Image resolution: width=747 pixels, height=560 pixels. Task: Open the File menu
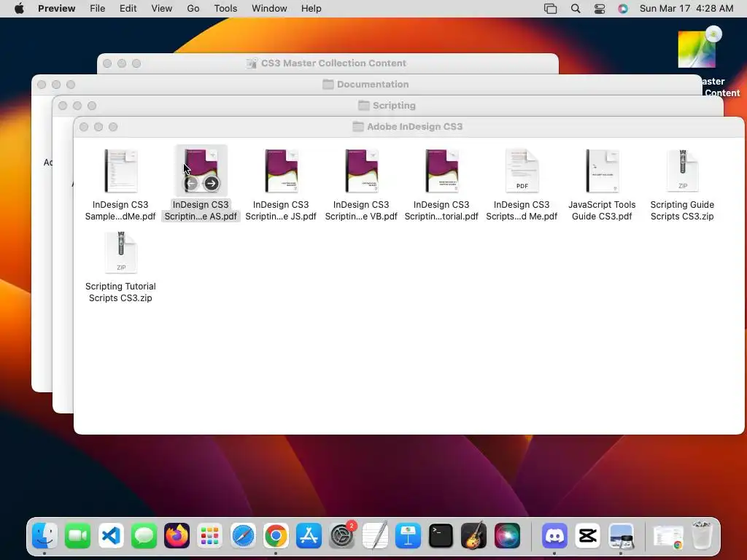click(x=98, y=9)
